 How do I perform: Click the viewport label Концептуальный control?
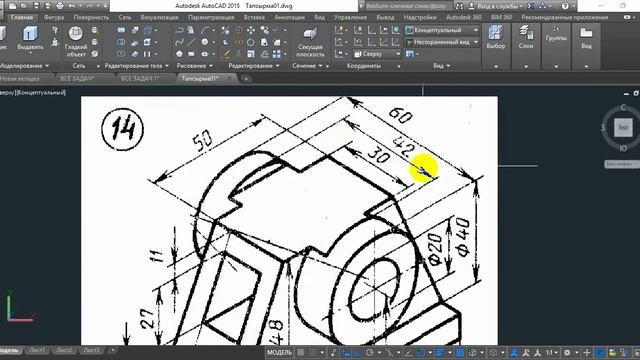pos(41,93)
